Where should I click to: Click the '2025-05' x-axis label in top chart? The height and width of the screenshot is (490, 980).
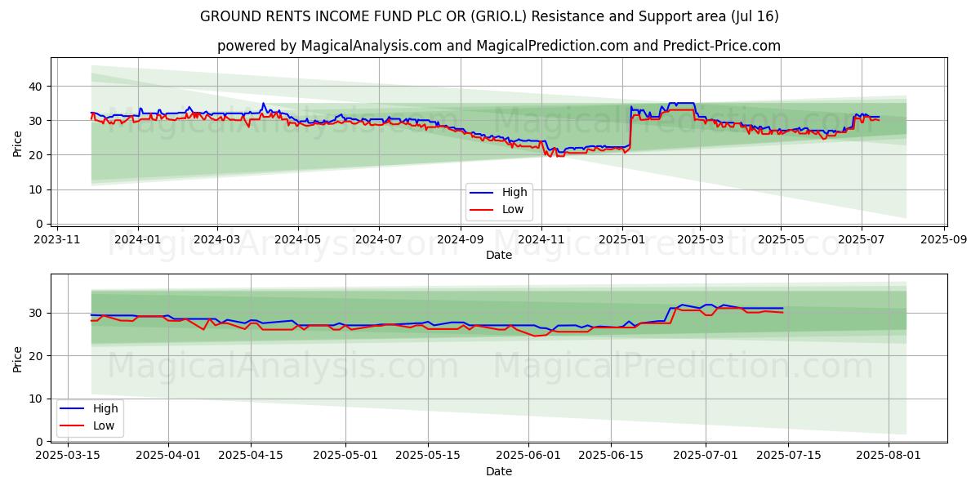coord(781,240)
